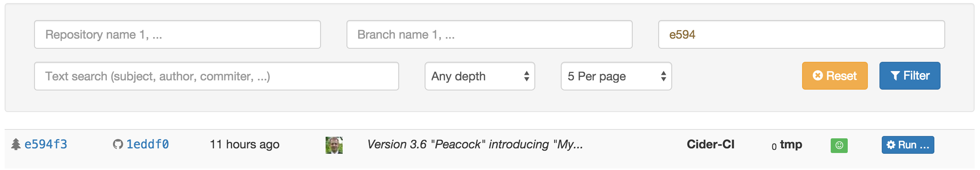The height and width of the screenshot is (170, 980).
Task: Click the Cider-CI repository name
Action: 710,144
